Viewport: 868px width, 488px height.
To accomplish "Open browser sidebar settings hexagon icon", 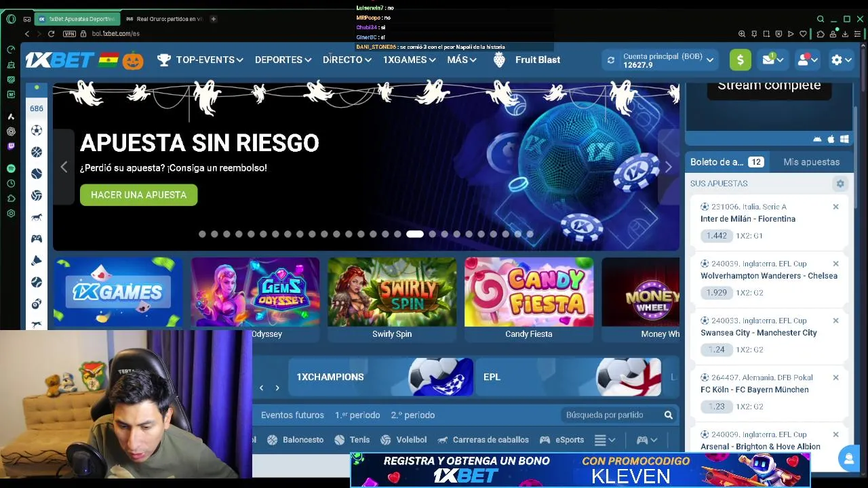I will [11, 213].
